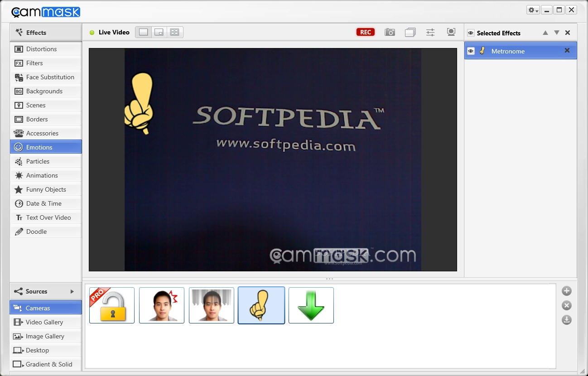
Task: Click the PRO padlock thumbnail
Action: coord(112,305)
